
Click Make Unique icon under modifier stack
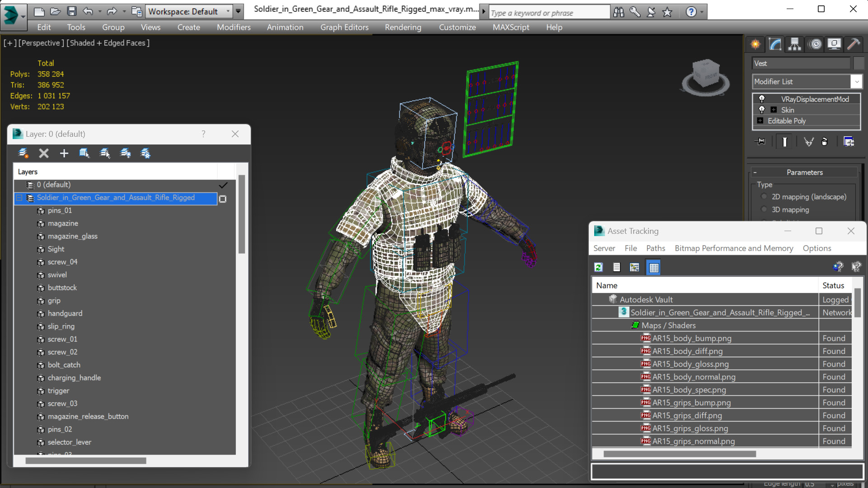[808, 142]
